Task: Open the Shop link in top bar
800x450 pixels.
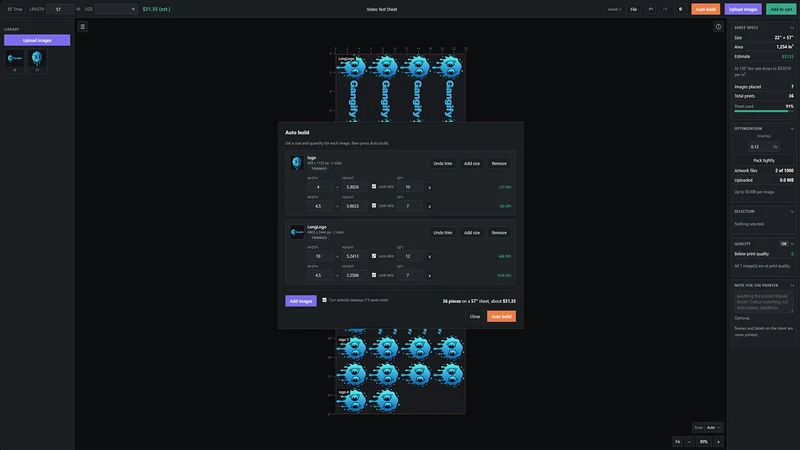Action: tap(15, 9)
